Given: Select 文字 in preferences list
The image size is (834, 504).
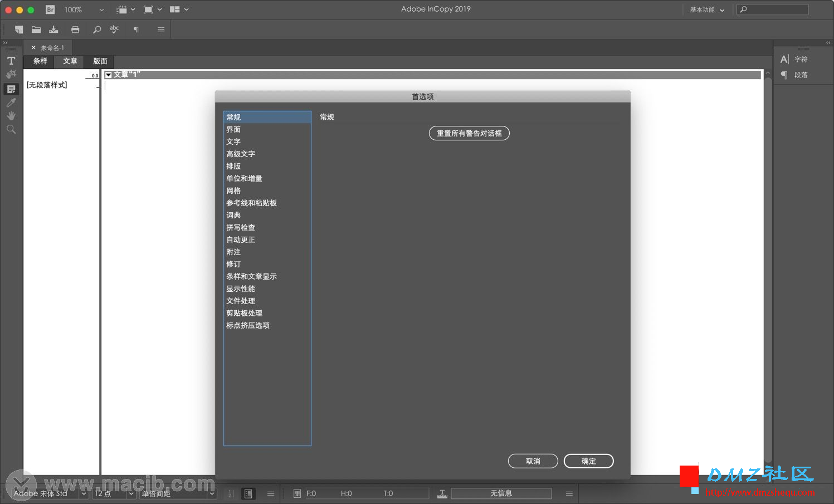Looking at the screenshot, I should pos(267,141).
